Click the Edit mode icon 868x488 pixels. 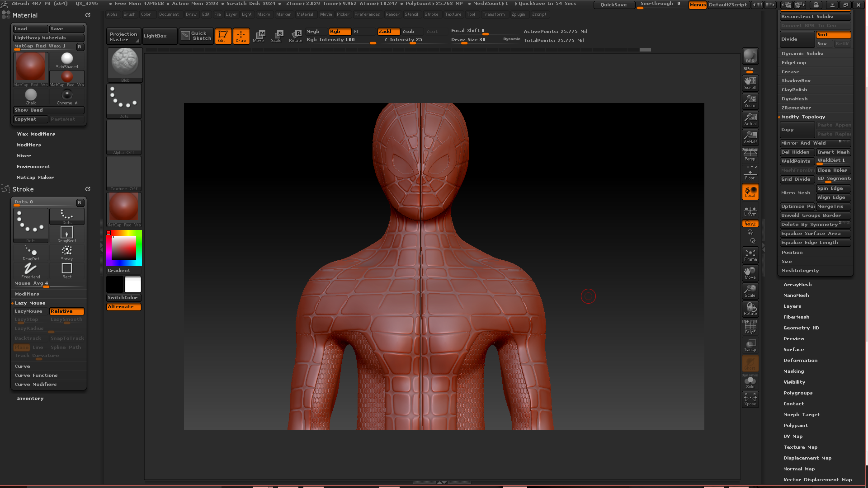pos(223,36)
